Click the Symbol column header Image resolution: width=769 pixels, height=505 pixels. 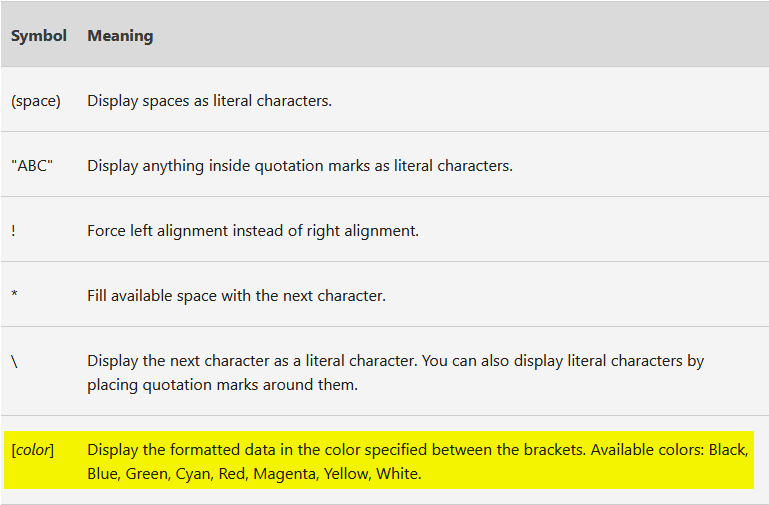[39, 36]
